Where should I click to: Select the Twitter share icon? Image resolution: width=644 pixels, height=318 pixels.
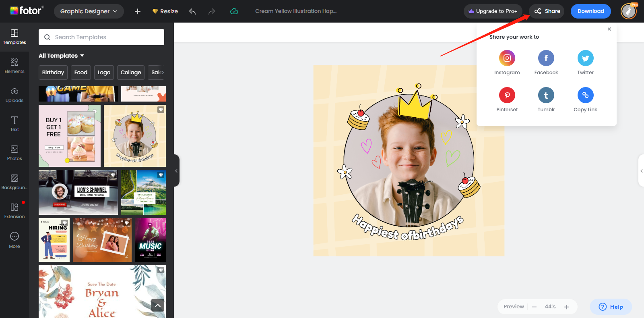585,58
